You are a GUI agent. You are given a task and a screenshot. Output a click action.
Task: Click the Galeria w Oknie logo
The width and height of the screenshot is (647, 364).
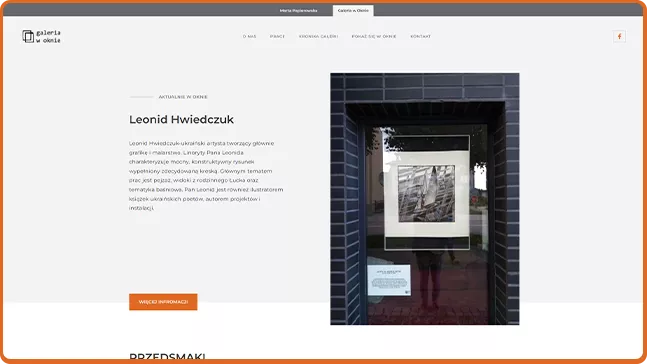click(x=41, y=36)
